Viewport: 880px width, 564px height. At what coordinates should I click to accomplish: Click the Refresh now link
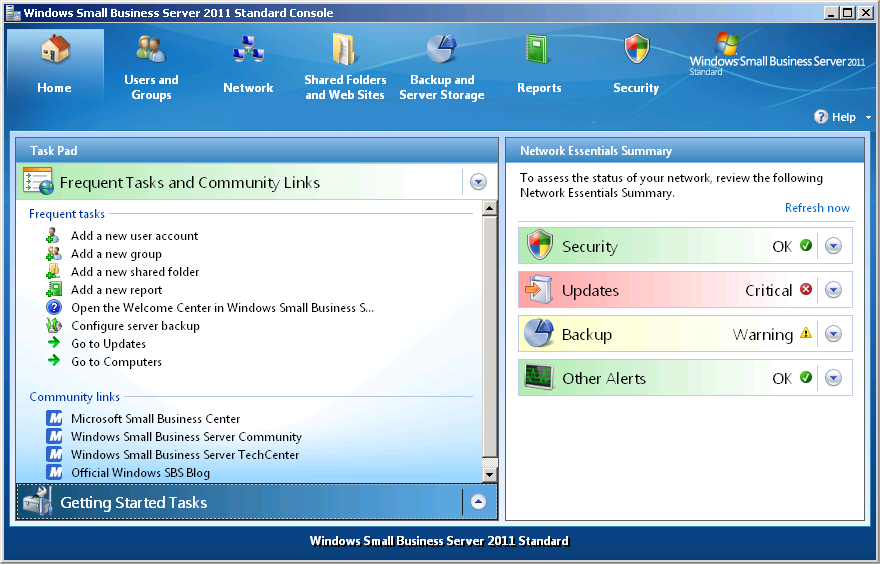click(817, 208)
